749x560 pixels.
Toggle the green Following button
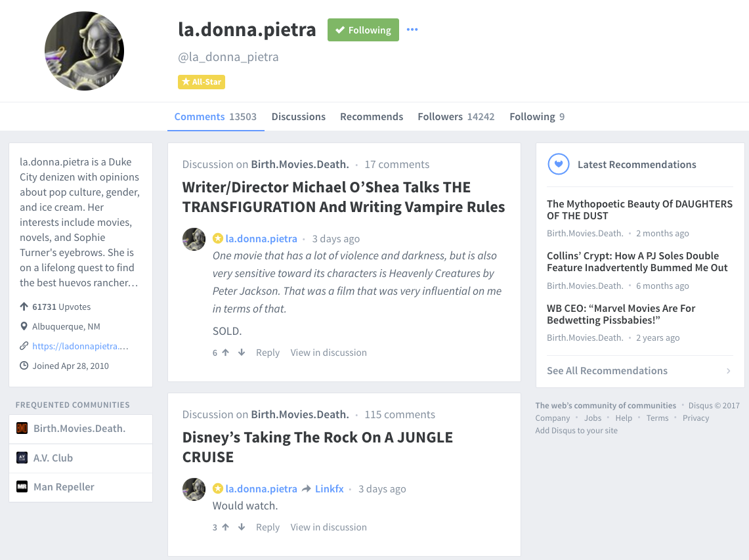click(363, 30)
